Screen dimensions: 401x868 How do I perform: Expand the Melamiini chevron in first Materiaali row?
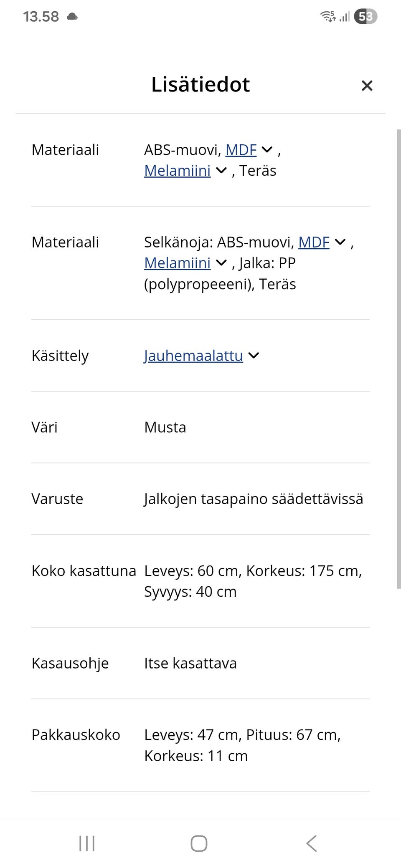tap(221, 170)
